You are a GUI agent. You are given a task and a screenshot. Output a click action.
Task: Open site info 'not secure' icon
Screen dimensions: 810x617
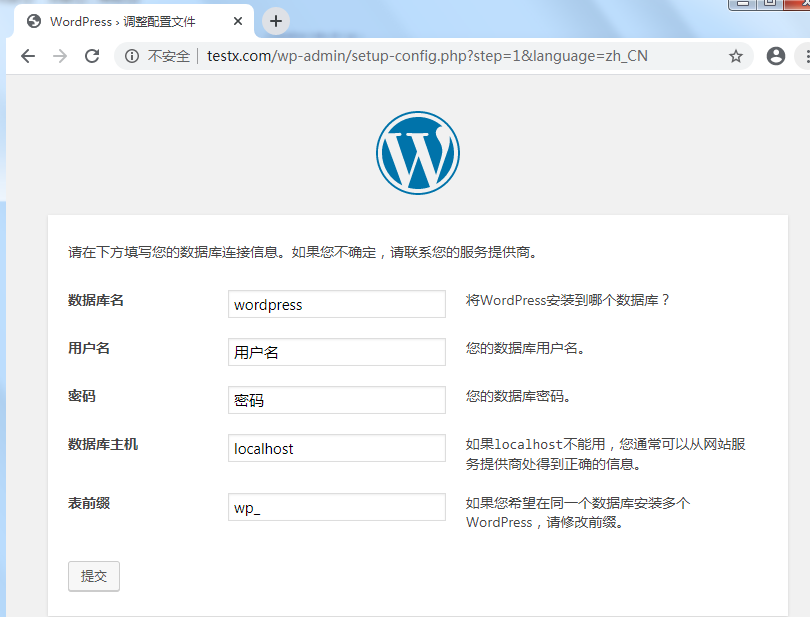tap(132, 56)
